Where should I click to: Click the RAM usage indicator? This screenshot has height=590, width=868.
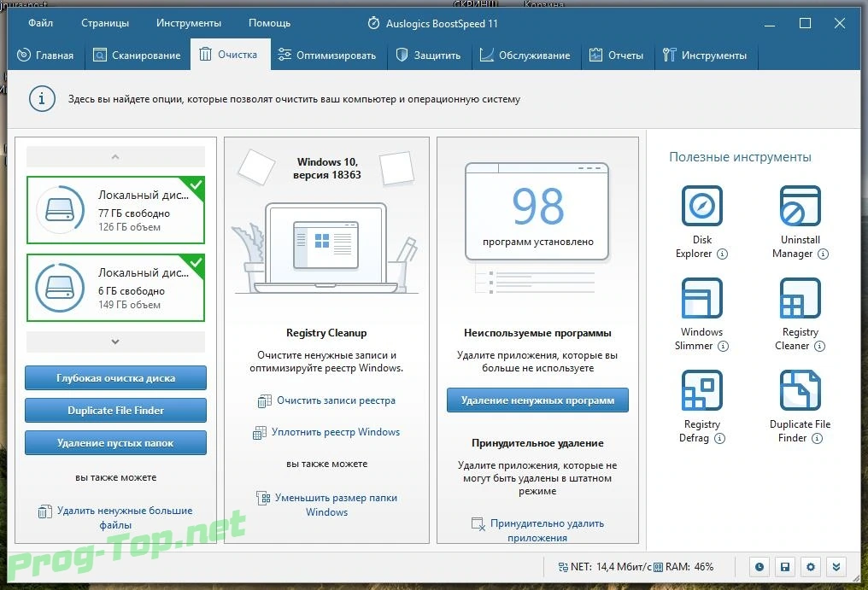point(683,567)
